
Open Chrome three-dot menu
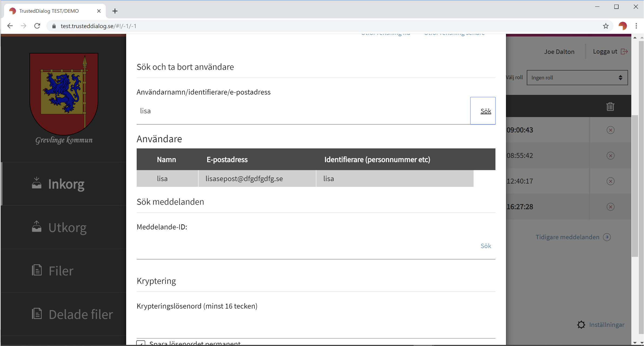point(636,26)
